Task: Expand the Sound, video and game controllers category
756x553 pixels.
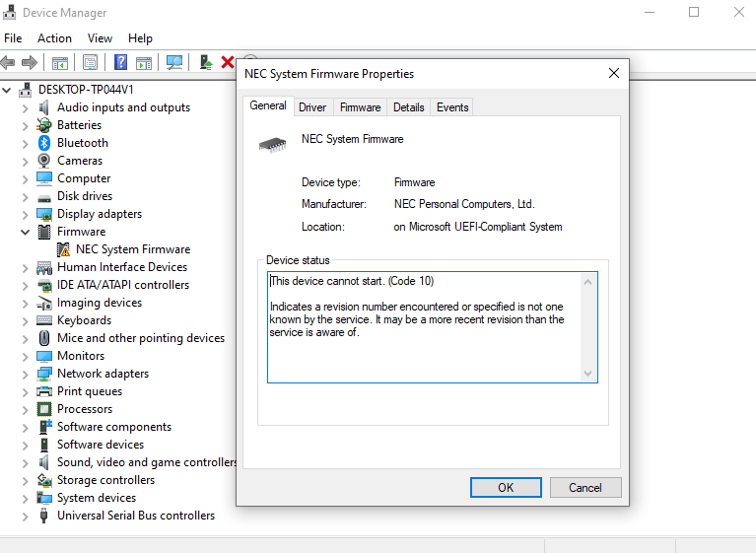Action: (x=25, y=463)
